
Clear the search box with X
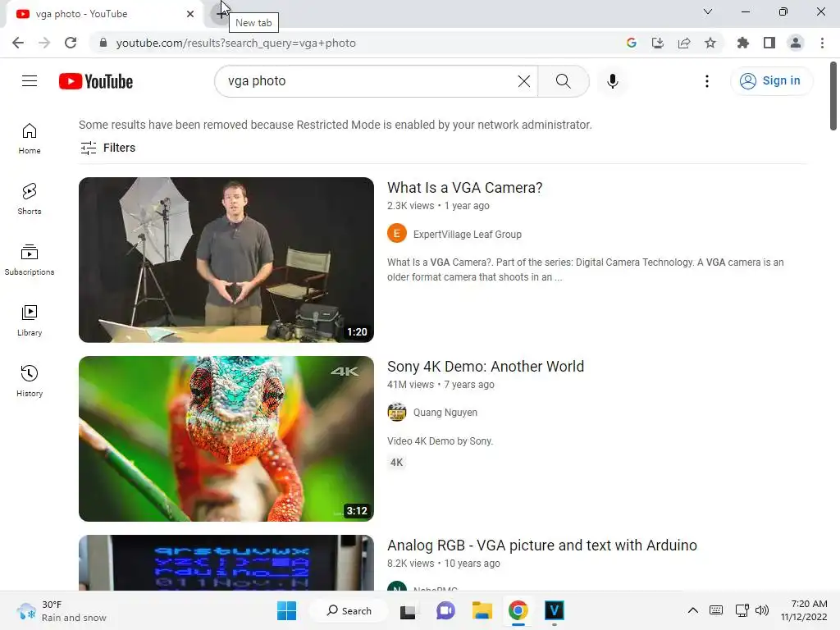coord(524,81)
